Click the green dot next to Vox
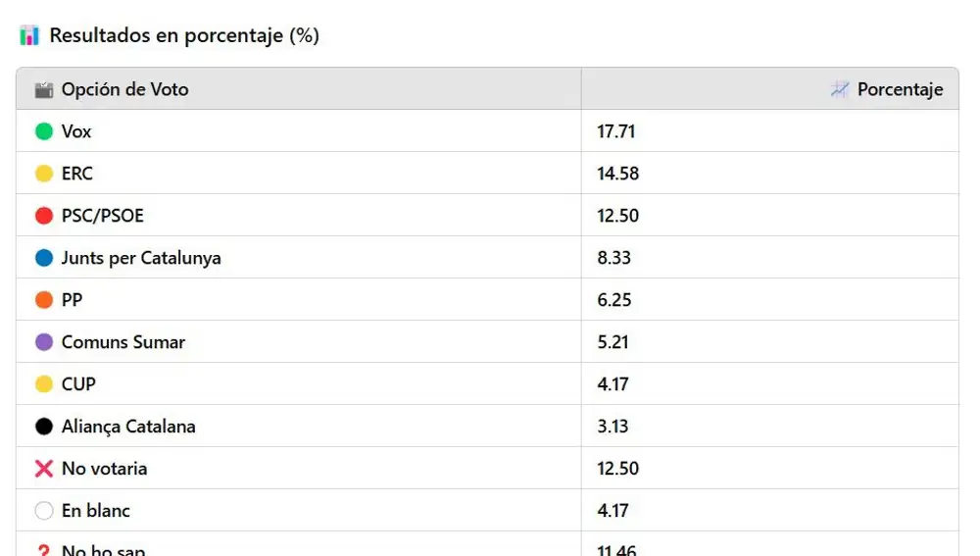The image size is (980, 556). (x=44, y=131)
